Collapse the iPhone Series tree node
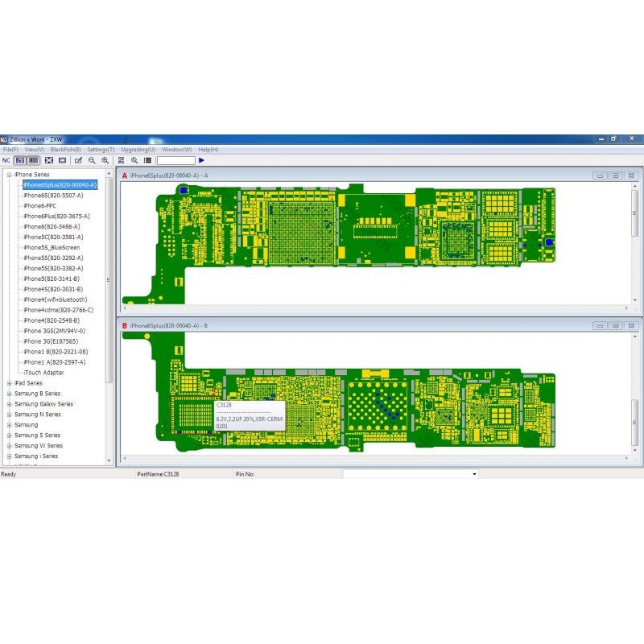The height and width of the screenshot is (644, 644). point(9,175)
